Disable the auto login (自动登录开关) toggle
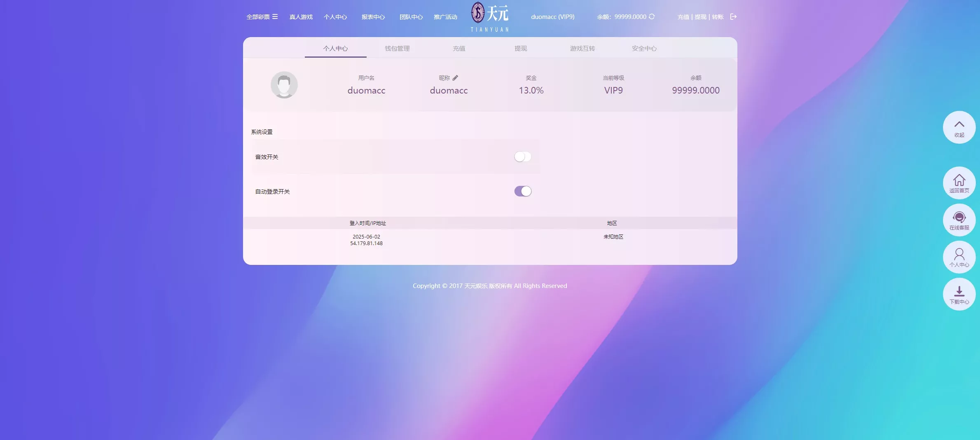The height and width of the screenshot is (440, 980). [523, 191]
